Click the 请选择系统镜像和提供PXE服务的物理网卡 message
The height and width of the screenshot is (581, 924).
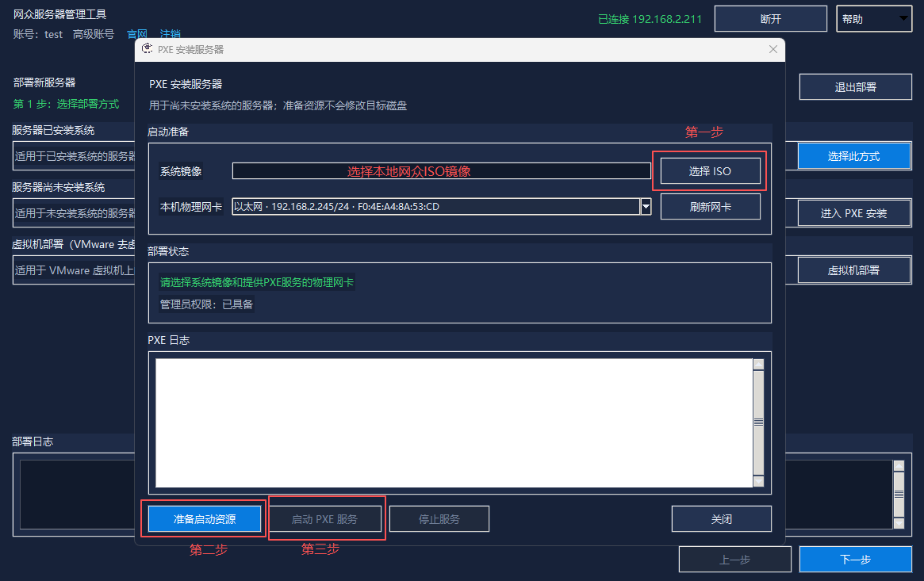[257, 282]
